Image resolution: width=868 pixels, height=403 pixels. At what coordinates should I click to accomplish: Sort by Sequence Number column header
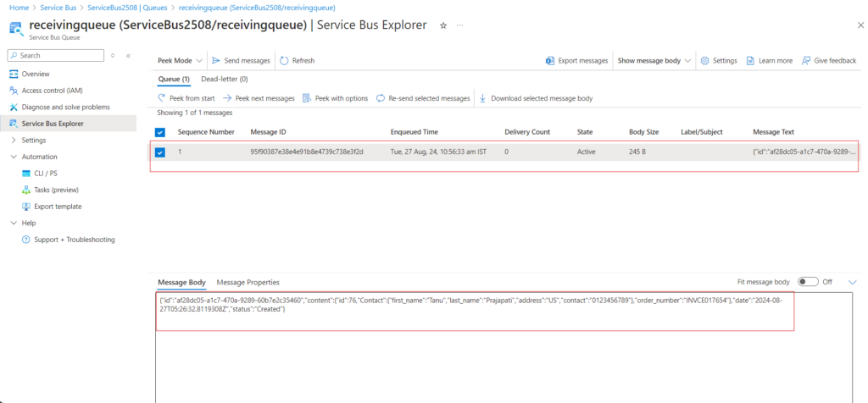206,132
